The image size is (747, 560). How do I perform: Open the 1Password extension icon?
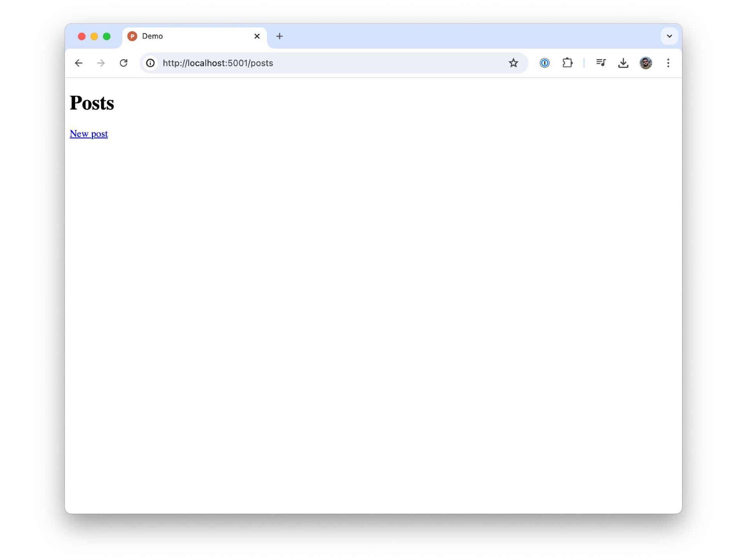coord(544,63)
